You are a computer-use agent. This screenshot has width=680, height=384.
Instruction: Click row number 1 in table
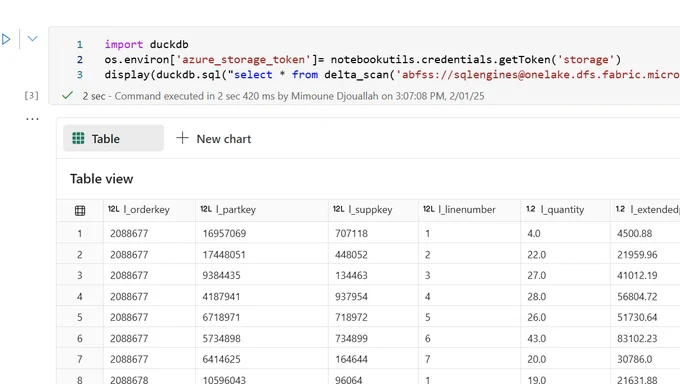(80, 234)
